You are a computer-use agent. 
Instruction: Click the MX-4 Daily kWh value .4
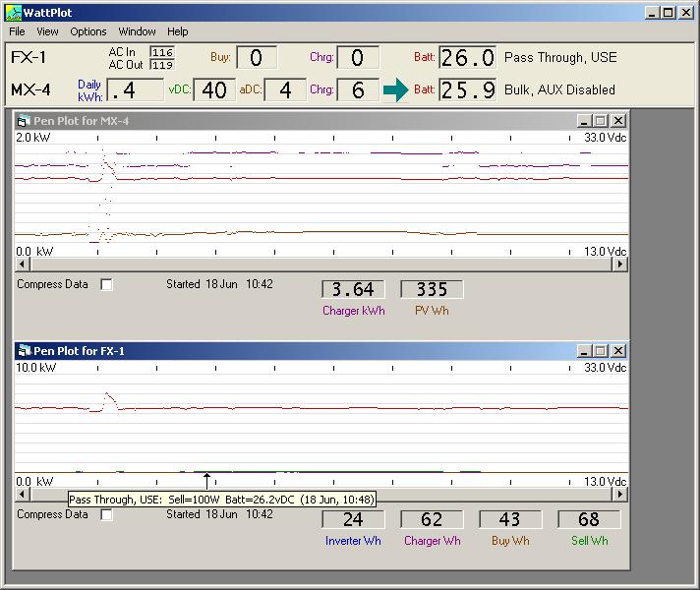coord(135,89)
